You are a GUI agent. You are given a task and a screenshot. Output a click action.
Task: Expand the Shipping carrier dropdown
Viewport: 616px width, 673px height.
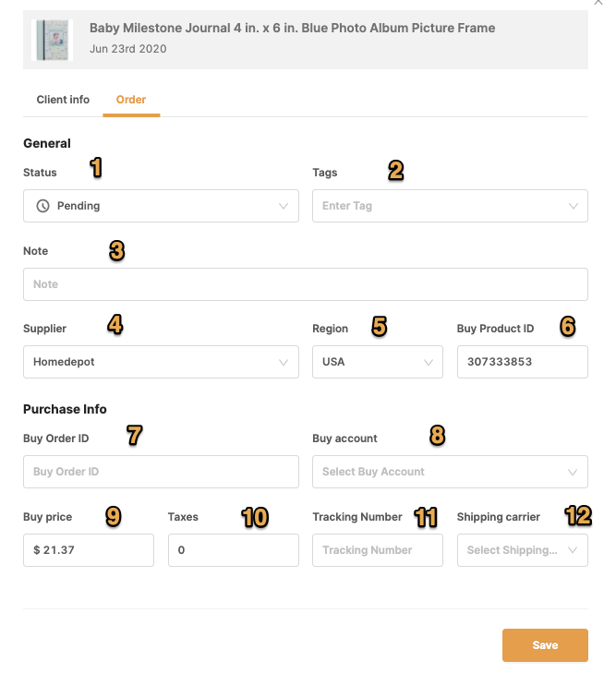pyautogui.click(x=523, y=550)
